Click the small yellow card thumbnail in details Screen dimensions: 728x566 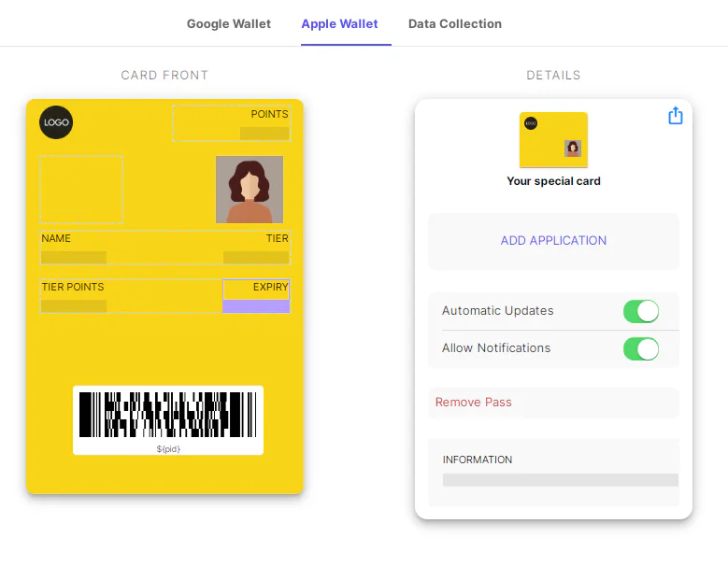tap(553, 140)
